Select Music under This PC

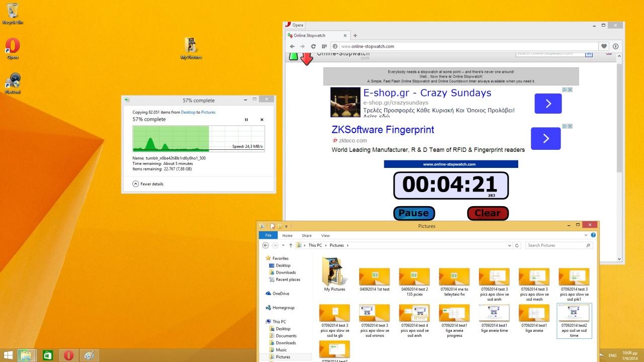pos(281,350)
